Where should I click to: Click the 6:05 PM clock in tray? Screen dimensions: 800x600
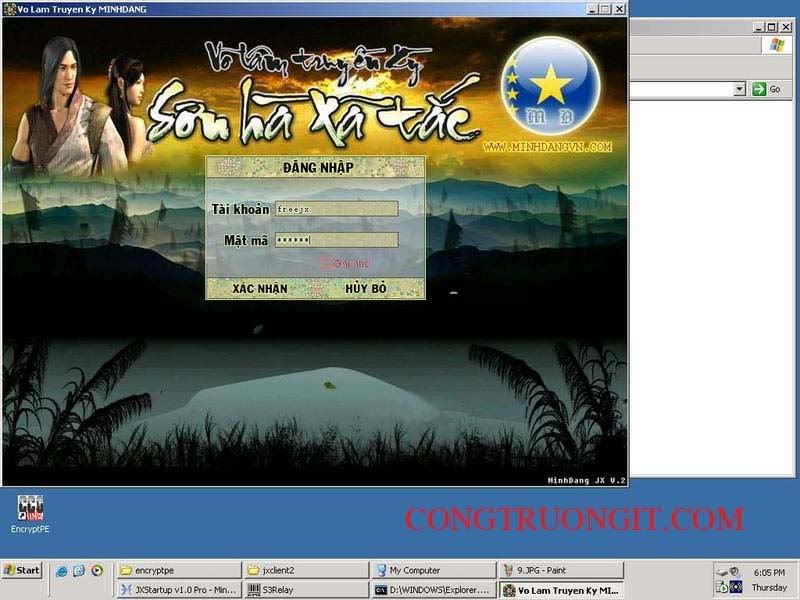(x=769, y=572)
